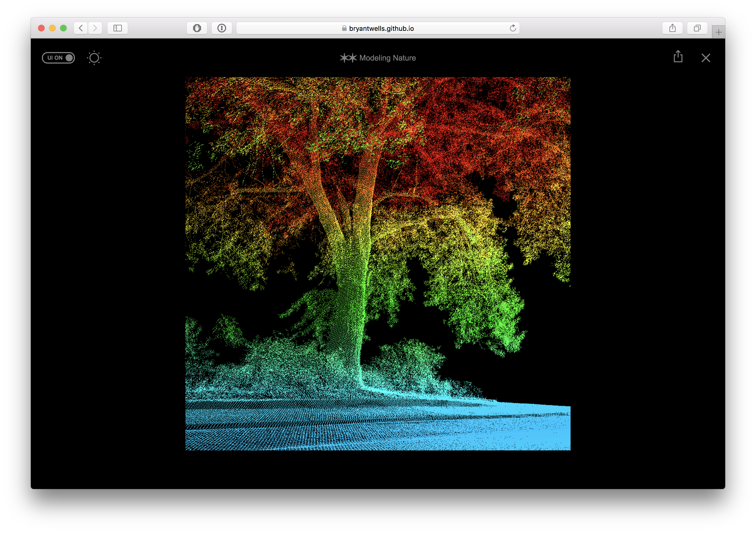The width and height of the screenshot is (756, 533).
Task: Click the Modeling Nature title text
Action: pos(388,58)
